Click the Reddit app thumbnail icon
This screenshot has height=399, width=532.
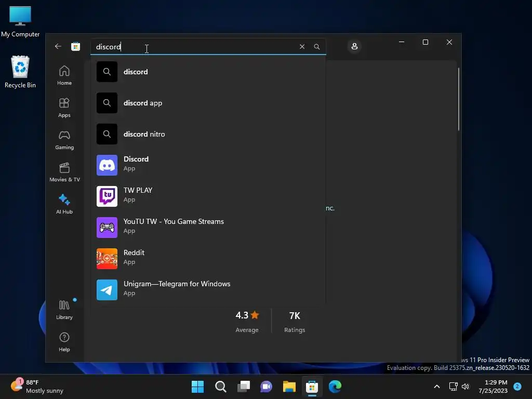coord(107,259)
